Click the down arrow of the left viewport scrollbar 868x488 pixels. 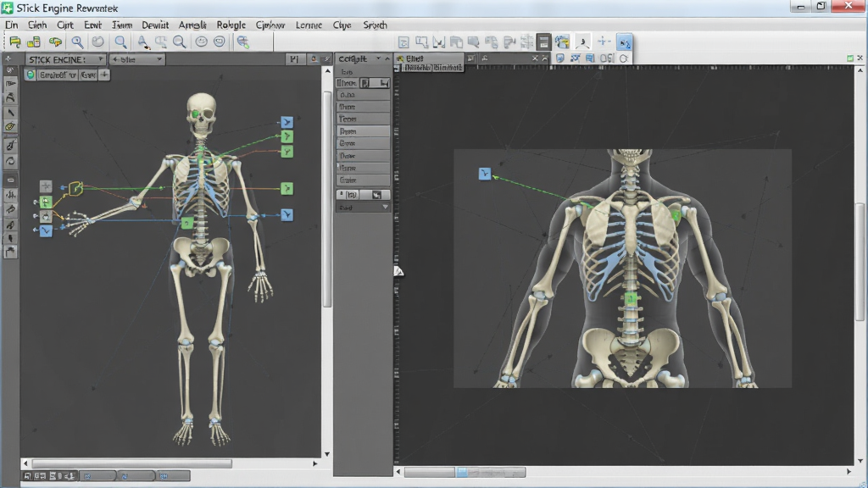click(x=327, y=454)
